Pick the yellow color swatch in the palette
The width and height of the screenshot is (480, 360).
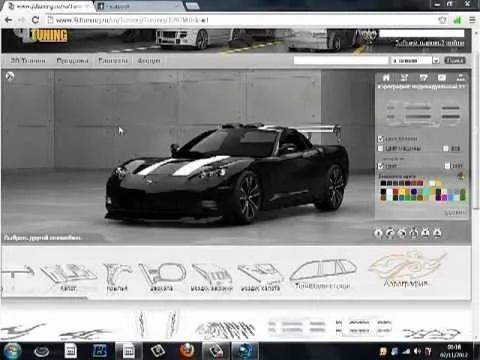[402, 192]
